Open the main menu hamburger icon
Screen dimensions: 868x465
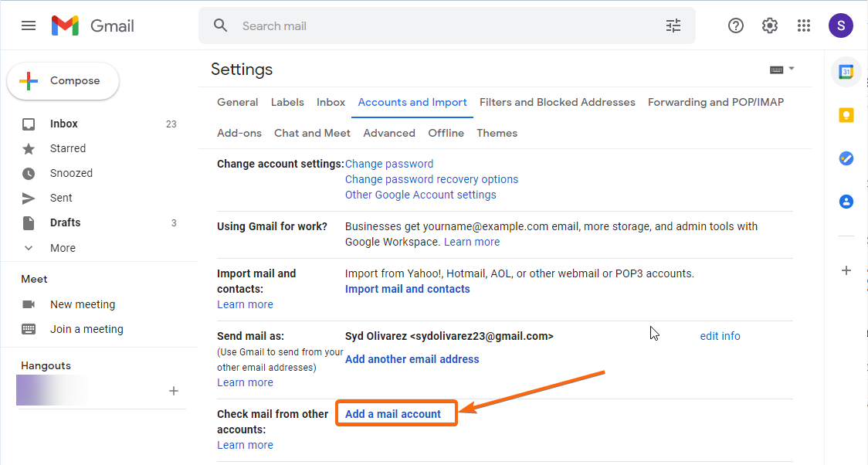click(29, 25)
